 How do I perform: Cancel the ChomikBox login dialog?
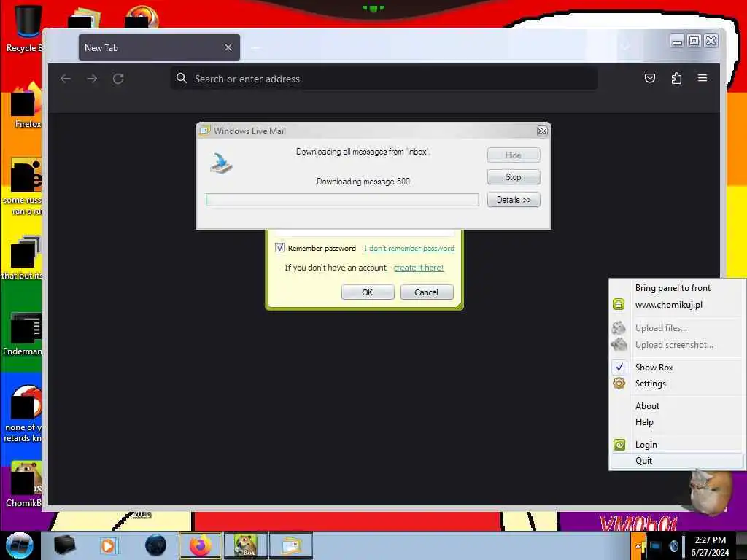click(426, 292)
